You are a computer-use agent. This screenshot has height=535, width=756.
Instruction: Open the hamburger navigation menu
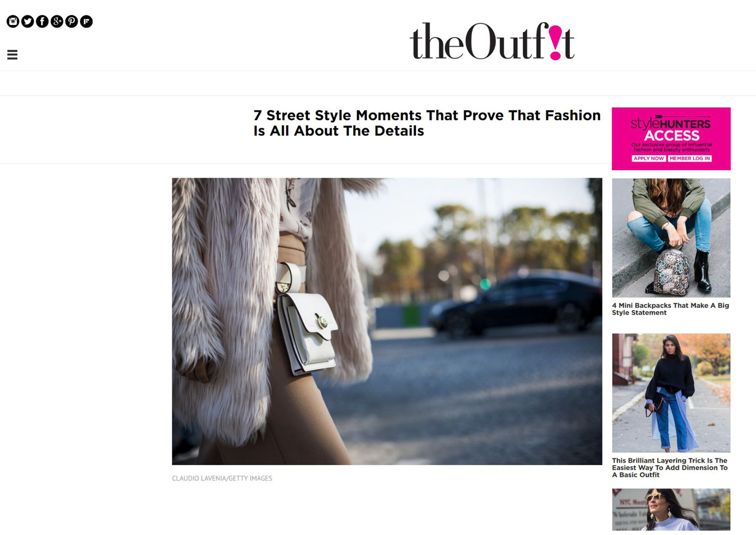(12, 55)
